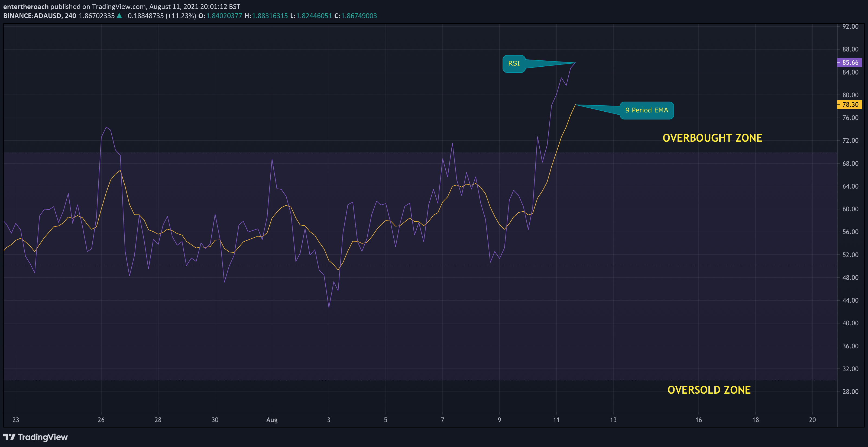Click the 'published on TradingView.com' timestamp text
This screenshot has height=447, width=868.
(x=145, y=7)
